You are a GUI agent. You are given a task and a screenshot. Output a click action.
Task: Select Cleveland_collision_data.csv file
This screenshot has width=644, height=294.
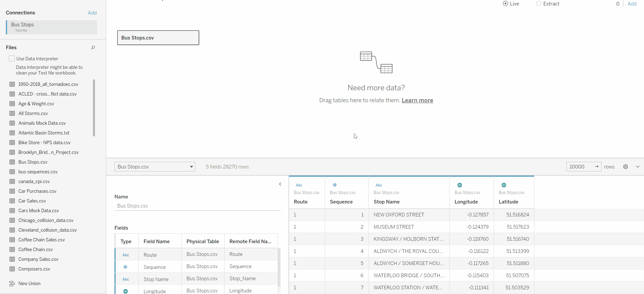pyautogui.click(x=48, y=230)
